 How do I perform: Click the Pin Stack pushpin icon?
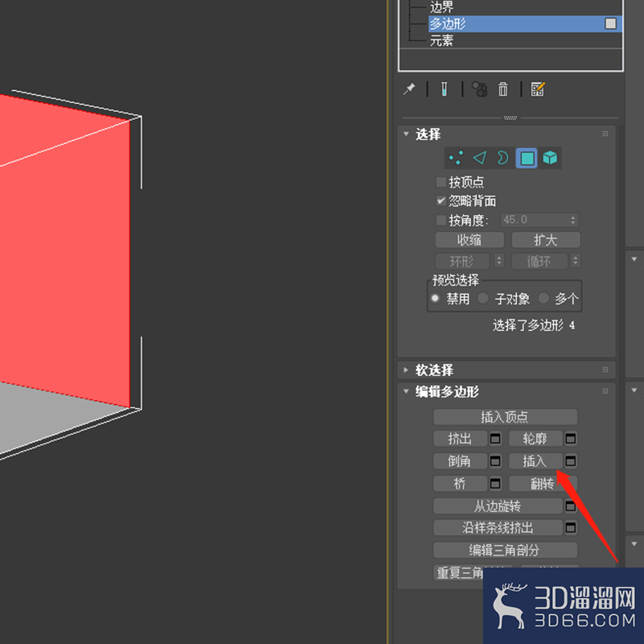[409, 89]
